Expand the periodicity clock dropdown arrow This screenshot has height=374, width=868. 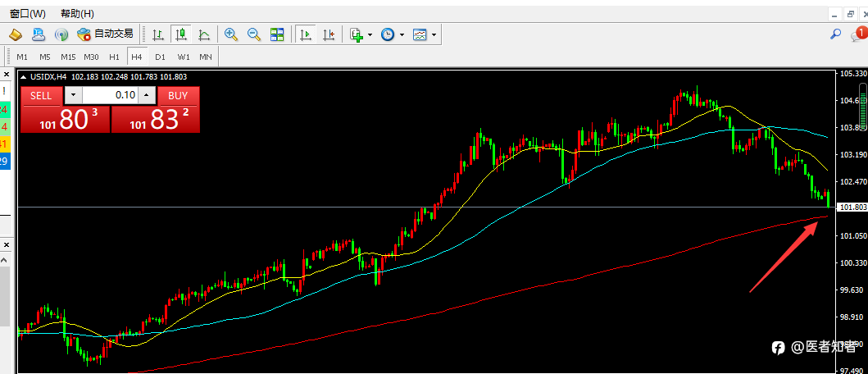[x=402, y=35]
